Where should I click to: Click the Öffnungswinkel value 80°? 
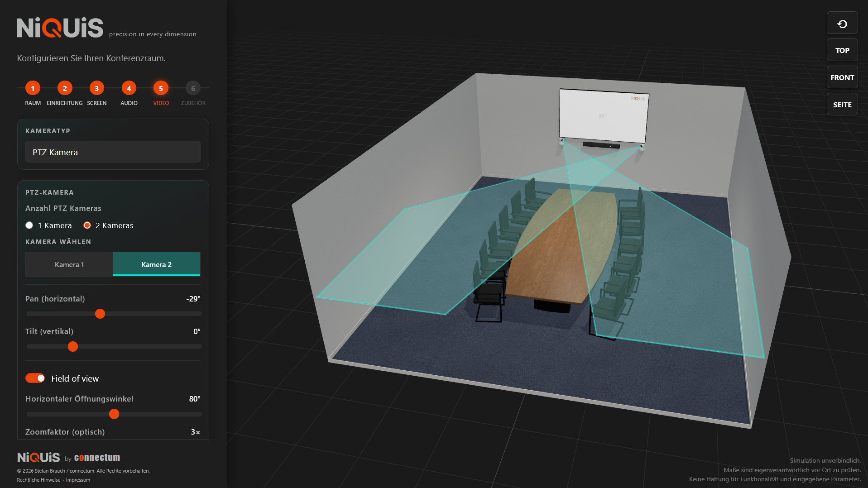[195, 399]
